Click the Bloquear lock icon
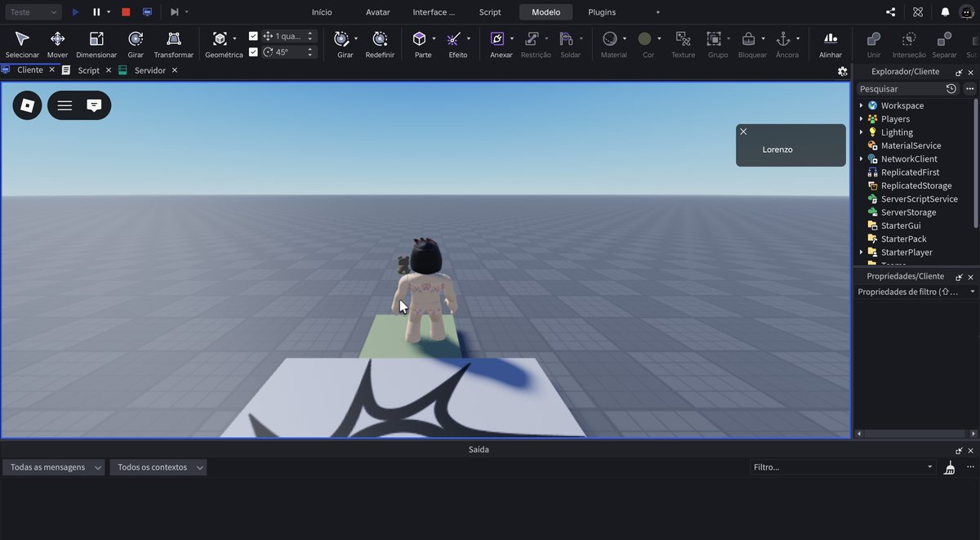Image resolution: width=980 pixels, height=540 pixels. pos(748,38)
